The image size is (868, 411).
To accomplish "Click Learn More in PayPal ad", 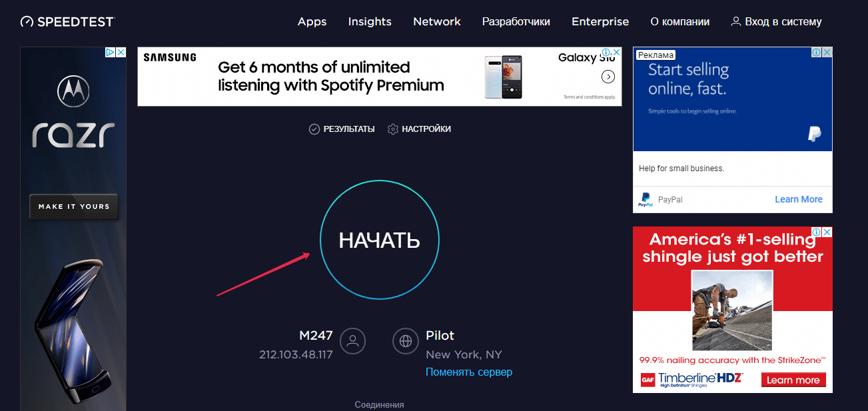I will click(x=798, y=199).
